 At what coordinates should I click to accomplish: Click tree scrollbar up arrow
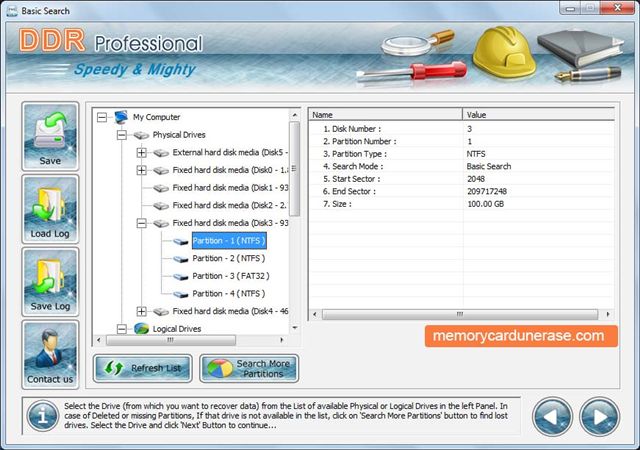click(295, 116)
